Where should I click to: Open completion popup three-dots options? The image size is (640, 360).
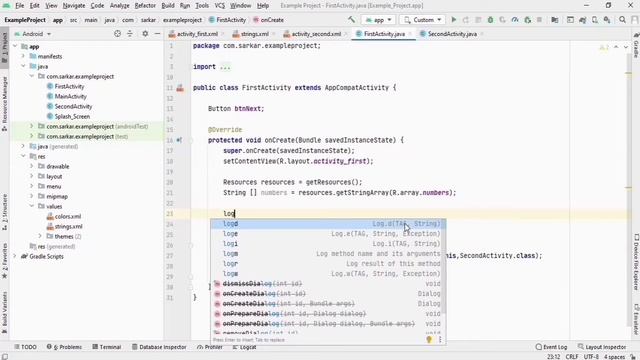click(440, 339)
